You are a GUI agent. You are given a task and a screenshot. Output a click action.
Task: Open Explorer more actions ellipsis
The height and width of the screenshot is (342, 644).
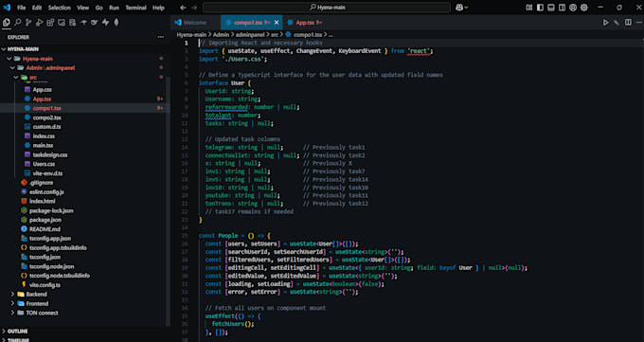(x=161, y=37)
